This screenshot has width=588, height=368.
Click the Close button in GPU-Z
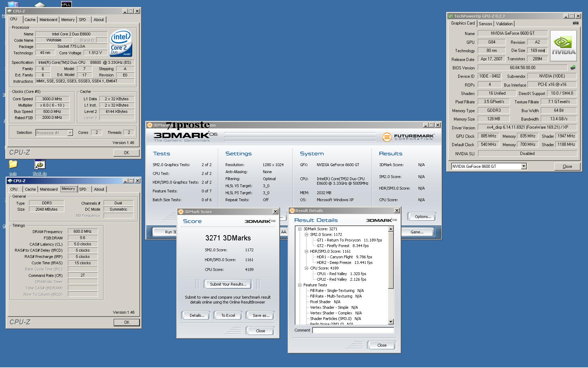tap(567, 166)
